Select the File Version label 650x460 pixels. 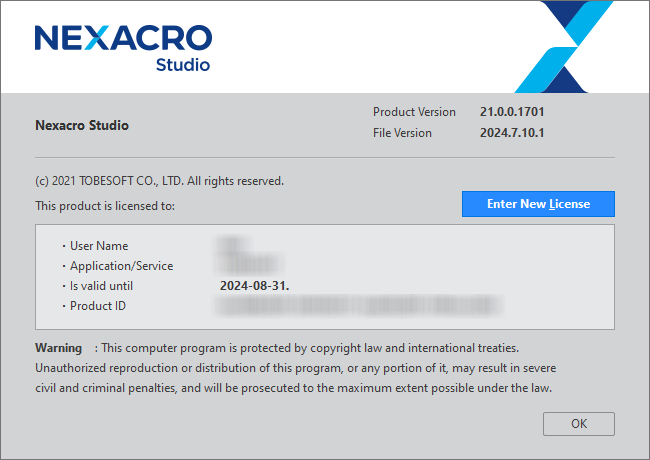pyautogui.click(x=402, y=133)
